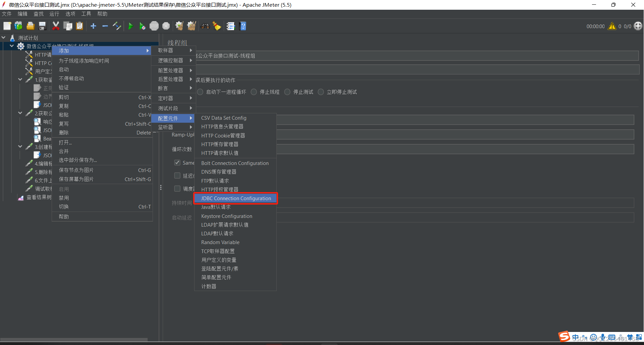The image size is (644, 345).
Task: Click the Reset search icon
Action: pos(217,26)
